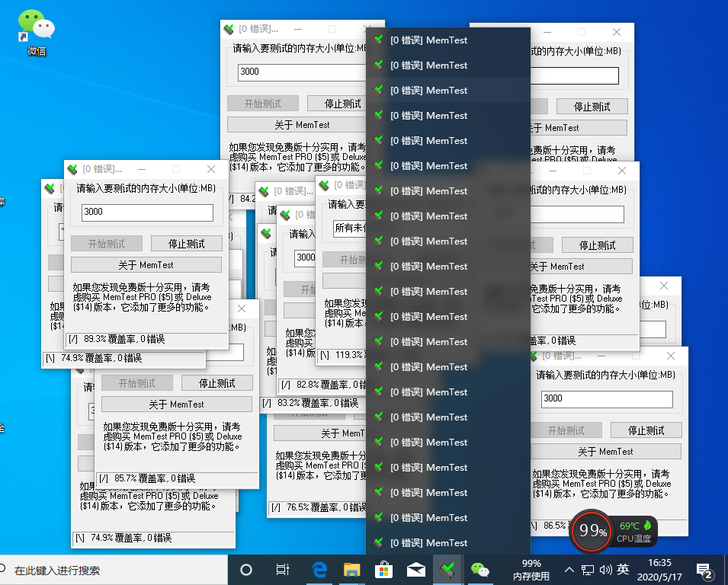Click 停止测试 in the 85.7% coverage window
This screenshot has width=728, height=585.
click(x=216, y=383)
